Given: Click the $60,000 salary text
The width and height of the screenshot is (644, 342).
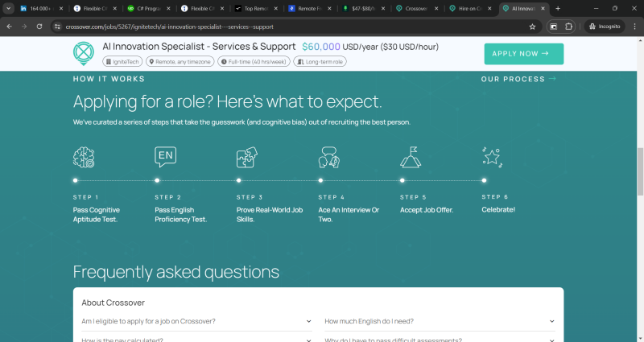Looking at the screenshot, I should click(x=321, y=47).
